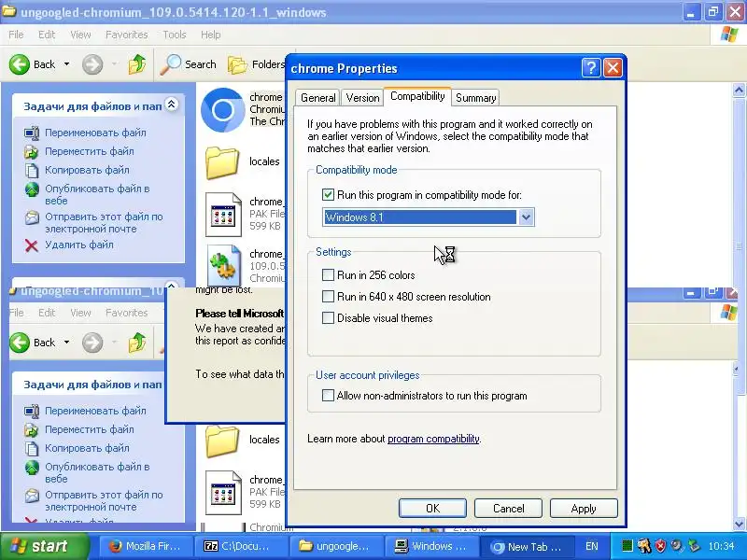Click the Start button
Screen dimensions: 747x560
click(x=44, y=546)
